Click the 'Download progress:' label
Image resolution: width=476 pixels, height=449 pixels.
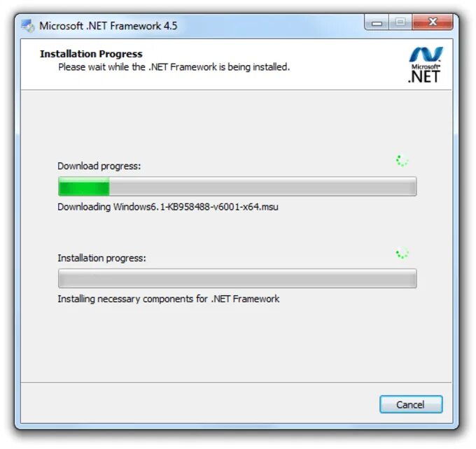pos(99,166)
